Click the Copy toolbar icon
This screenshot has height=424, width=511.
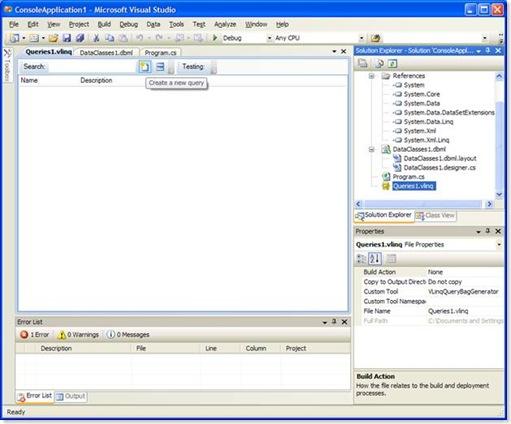point(109,38)
